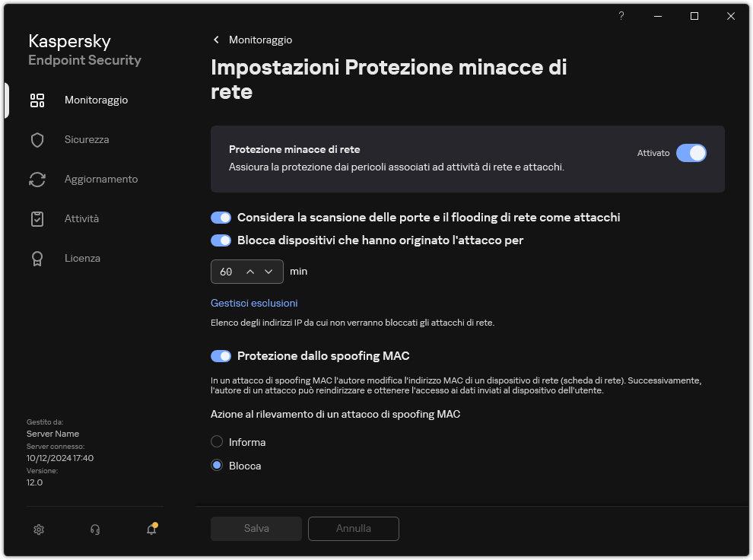753x560 pixels.
Task: Toggle blocking of attack-originating devices
Action: 221,240
